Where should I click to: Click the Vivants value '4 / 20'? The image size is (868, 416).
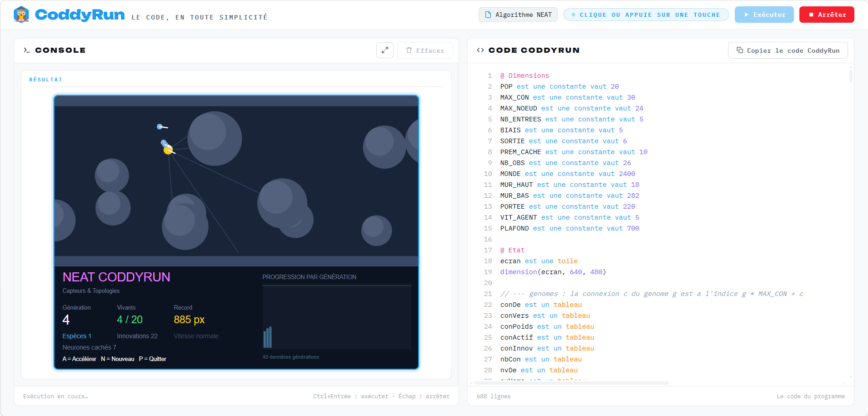[130, 320]
